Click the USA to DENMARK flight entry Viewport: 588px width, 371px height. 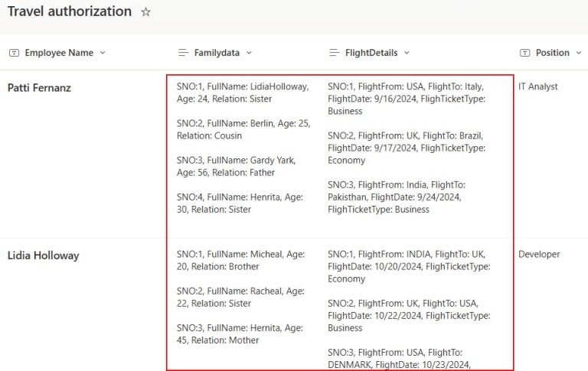coord(399,359)
